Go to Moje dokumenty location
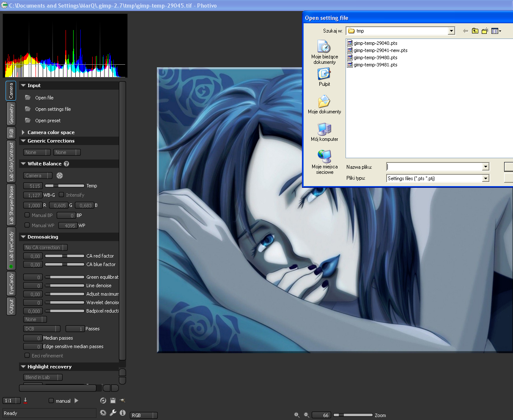Viewport: 513px width, 420px height. 324,104
